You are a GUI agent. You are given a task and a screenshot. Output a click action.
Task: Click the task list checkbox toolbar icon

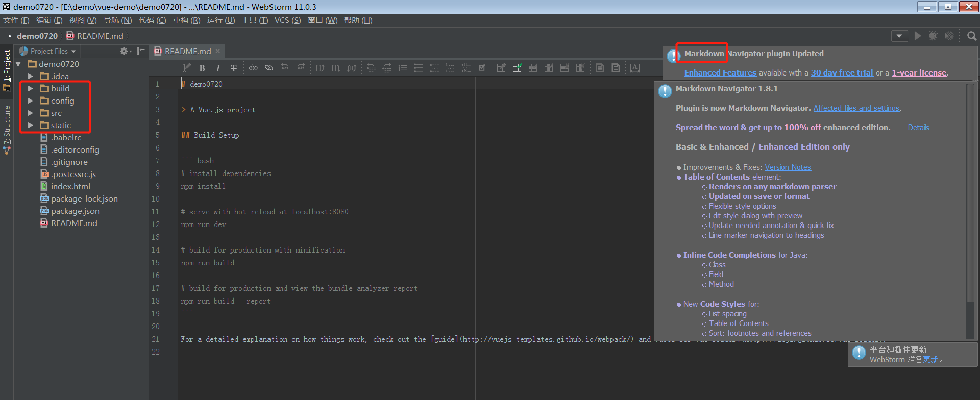coord(482,68)
